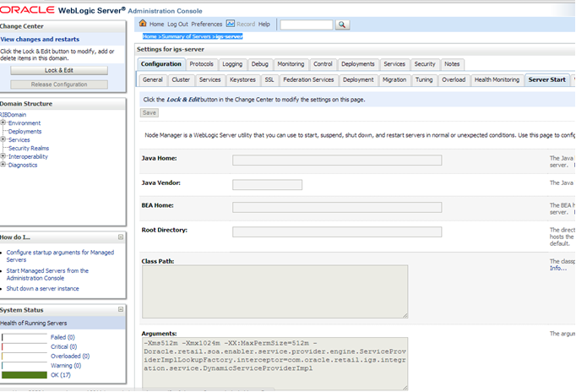
Task: Switch to the Notes tab
Action: pos(452,64)
